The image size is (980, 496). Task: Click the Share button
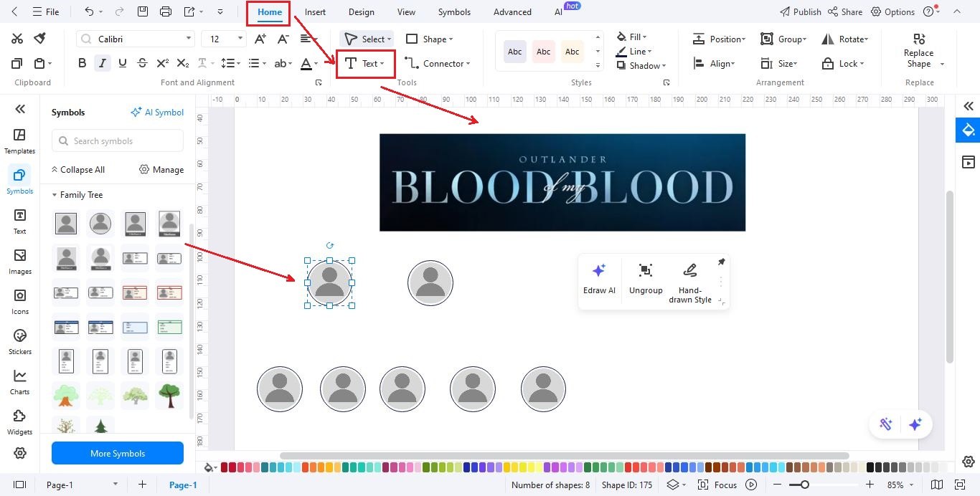844,11
